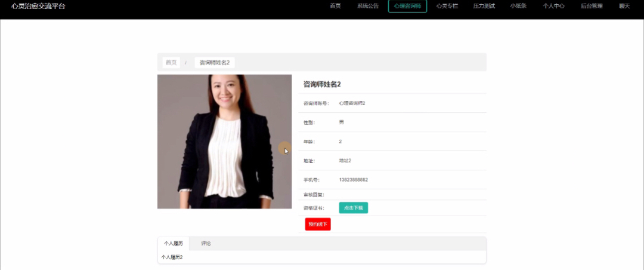Go to 系统公告 in the navigation bar
The width and height of the screenshot is (644, 270).
pos(368,6)
